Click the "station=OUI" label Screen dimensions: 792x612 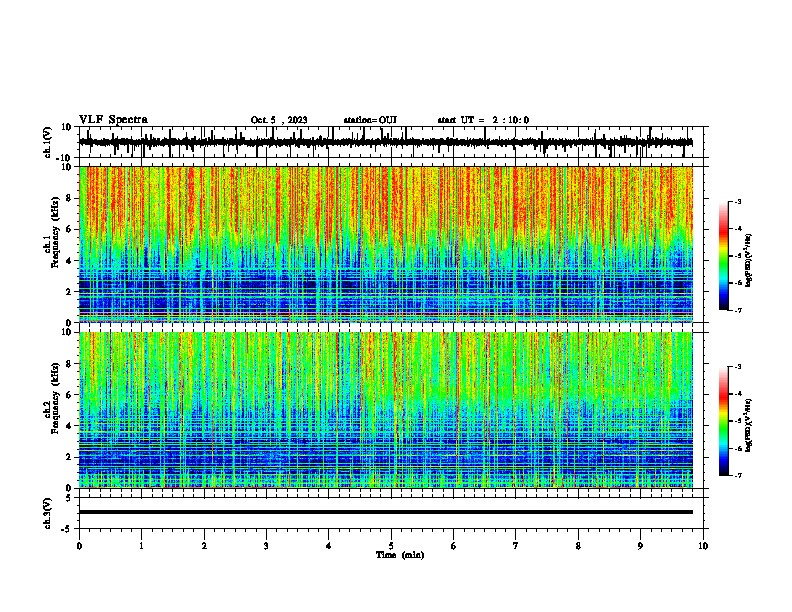click(370, 120)
